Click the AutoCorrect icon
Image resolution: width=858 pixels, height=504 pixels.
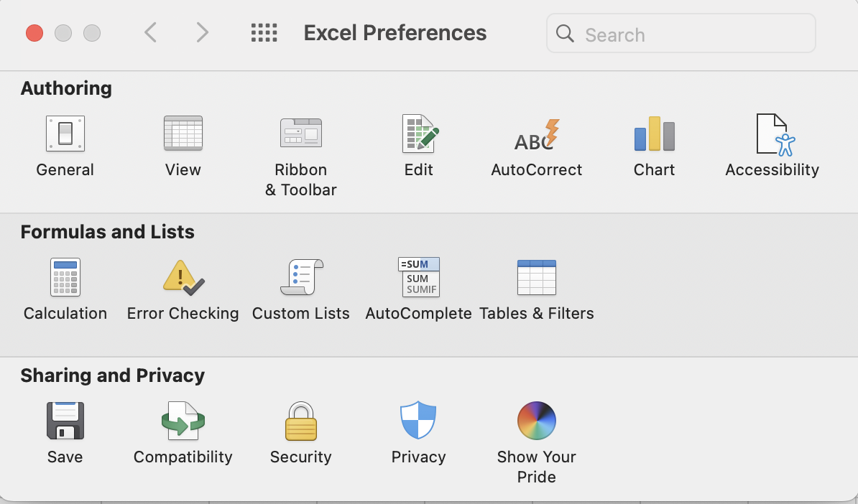pyautogui.click(x=537, y=134)
